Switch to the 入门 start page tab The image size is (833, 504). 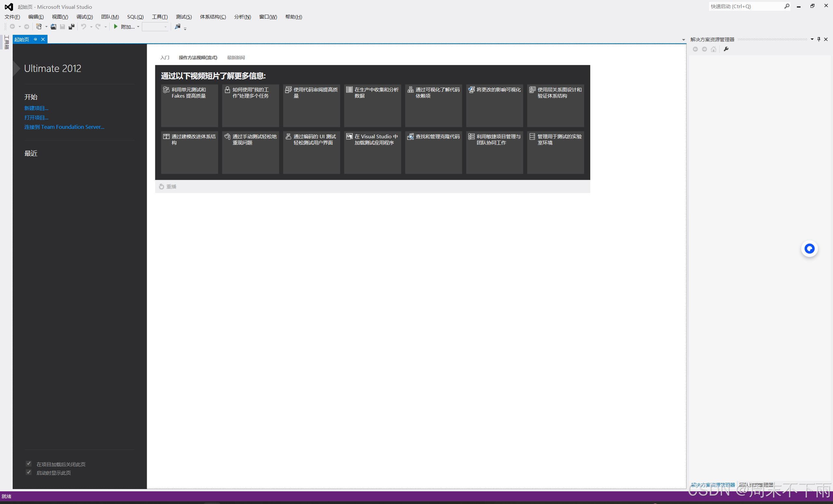pos(165,58)
